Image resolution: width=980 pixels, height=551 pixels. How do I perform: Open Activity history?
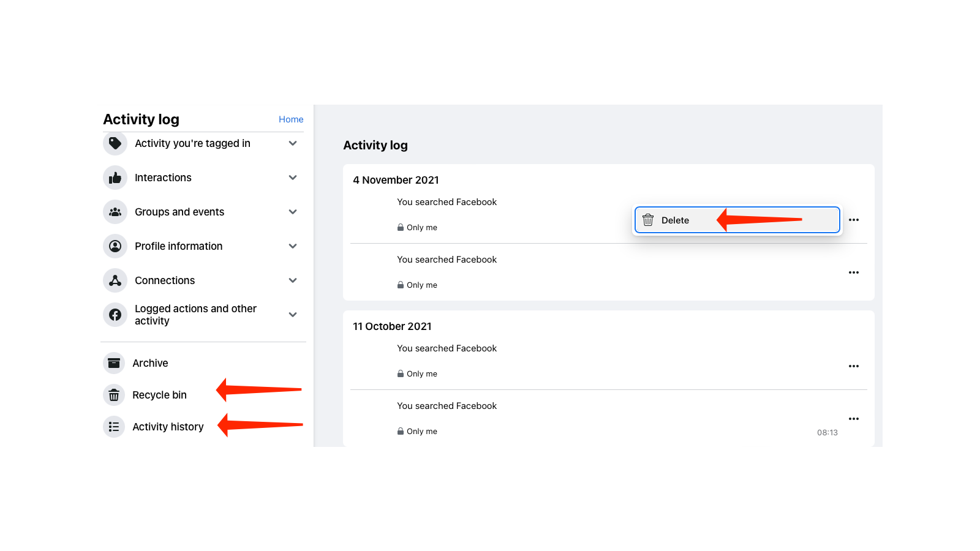(168, 427)
